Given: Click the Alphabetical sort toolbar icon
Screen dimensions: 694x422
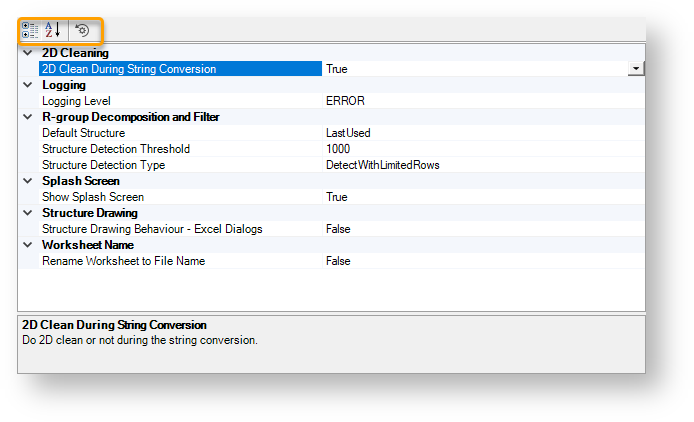Looking at the screenshot, I should [x=54, y=30].
